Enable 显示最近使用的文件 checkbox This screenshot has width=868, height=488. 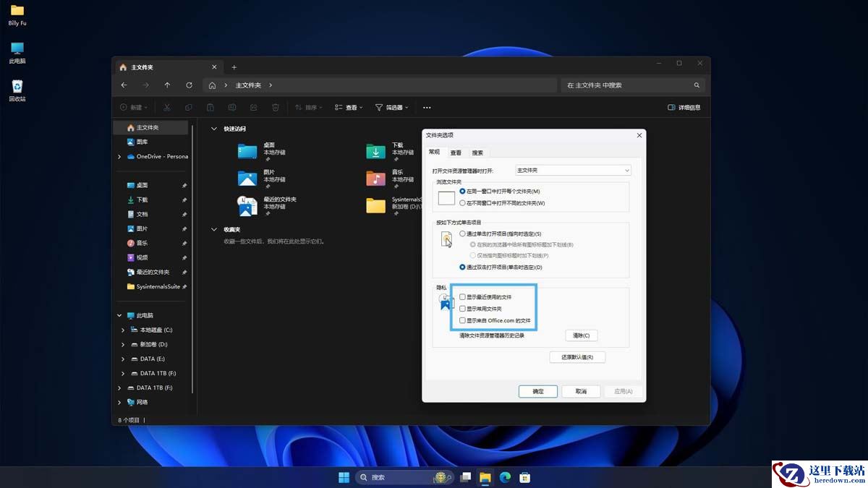pos(463,297)
